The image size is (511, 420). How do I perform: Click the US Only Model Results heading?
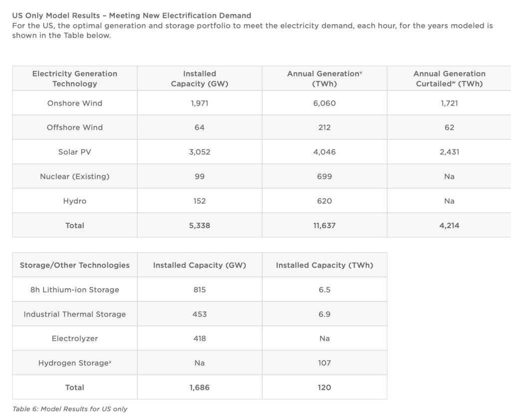(132, 15)
